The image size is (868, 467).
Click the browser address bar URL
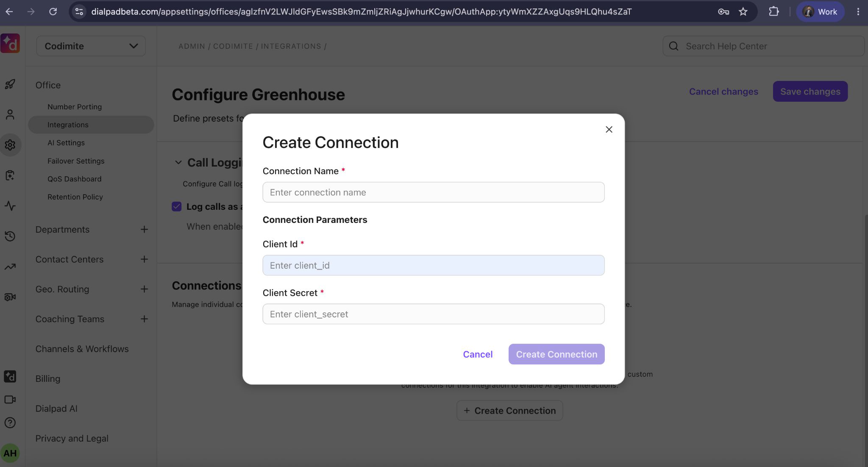pyautogui.click(x=362, y=12)
